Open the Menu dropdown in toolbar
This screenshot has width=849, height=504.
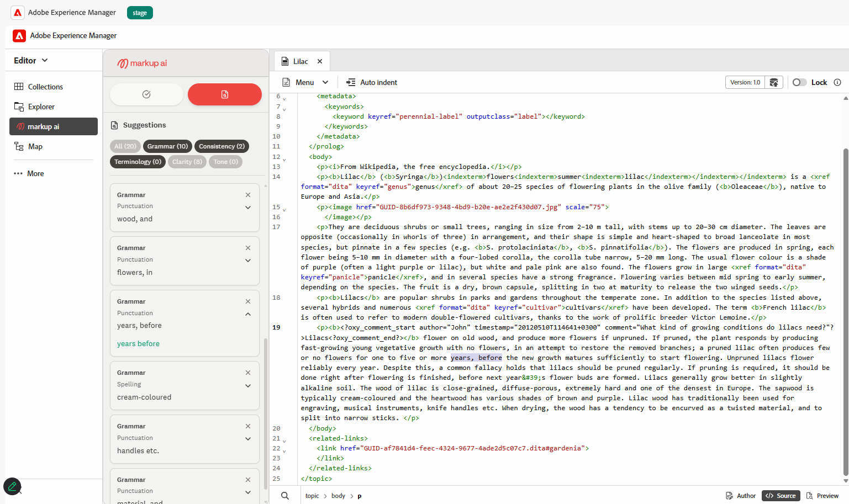click(305, 82)
